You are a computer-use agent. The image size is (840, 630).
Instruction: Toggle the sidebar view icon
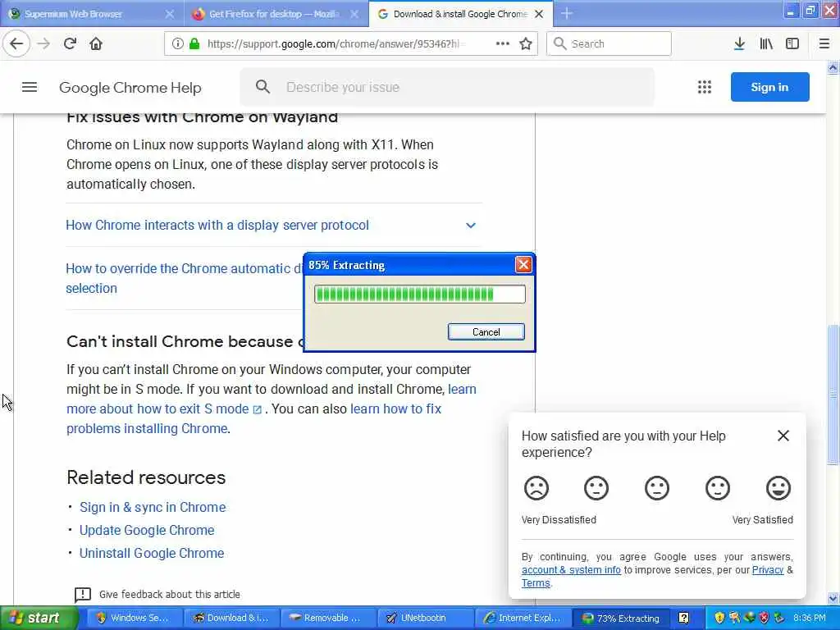point(792,43)
